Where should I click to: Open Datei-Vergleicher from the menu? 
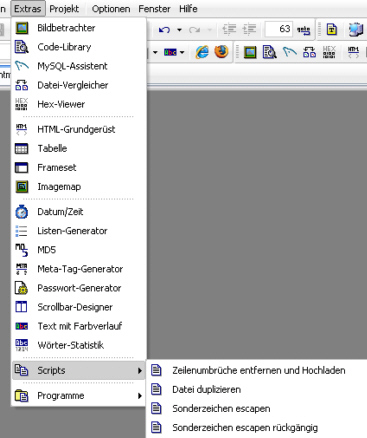tap(79, 85)
